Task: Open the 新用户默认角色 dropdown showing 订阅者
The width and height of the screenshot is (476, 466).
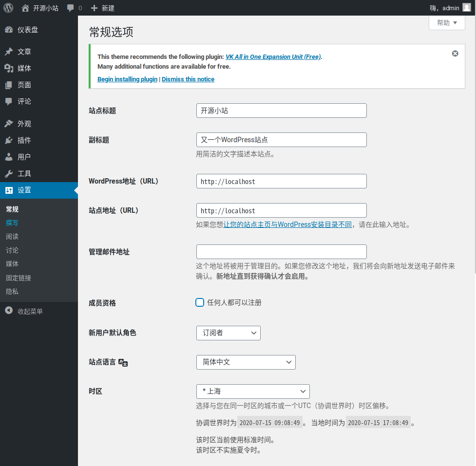Action: point(228,333)
